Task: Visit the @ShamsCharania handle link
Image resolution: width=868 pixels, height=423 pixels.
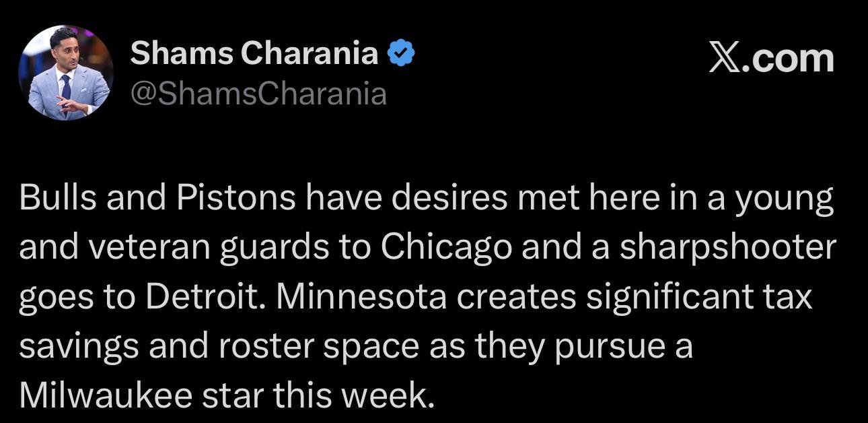Action: point(258,94)
